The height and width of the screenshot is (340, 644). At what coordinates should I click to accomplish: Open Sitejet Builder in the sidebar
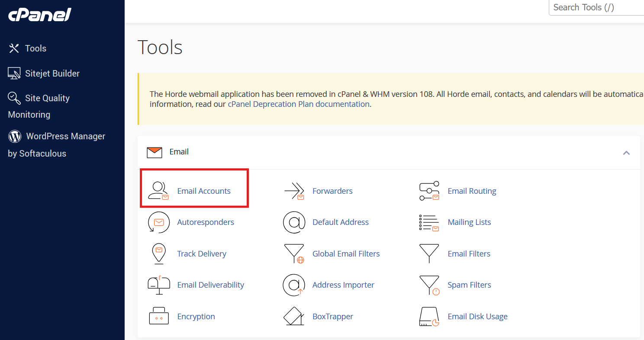pos(52,74)
